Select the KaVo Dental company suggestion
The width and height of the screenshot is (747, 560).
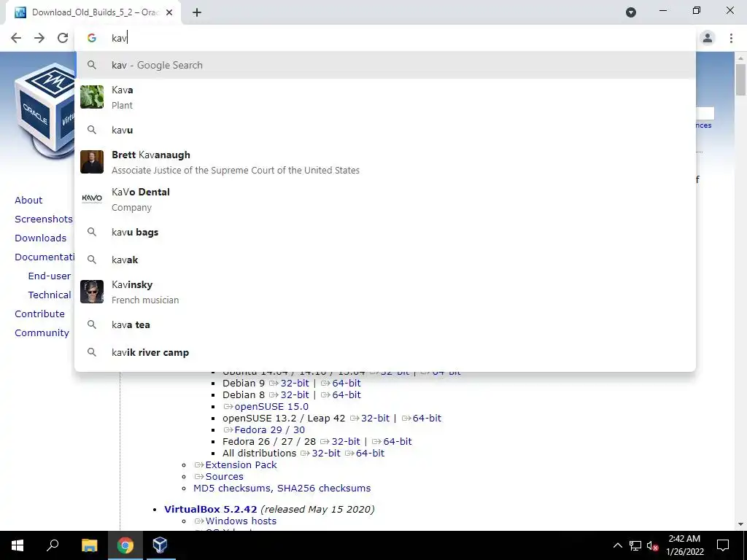point(385,200)
